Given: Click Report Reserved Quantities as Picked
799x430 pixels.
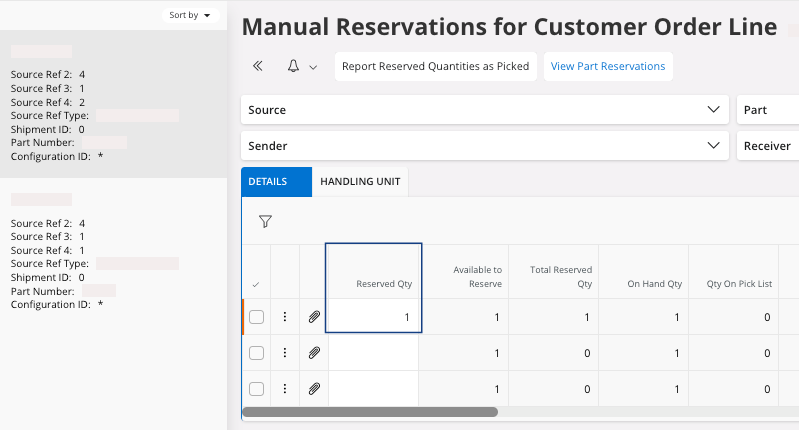Looking at the screenshot, I should (x=435, y=67).
